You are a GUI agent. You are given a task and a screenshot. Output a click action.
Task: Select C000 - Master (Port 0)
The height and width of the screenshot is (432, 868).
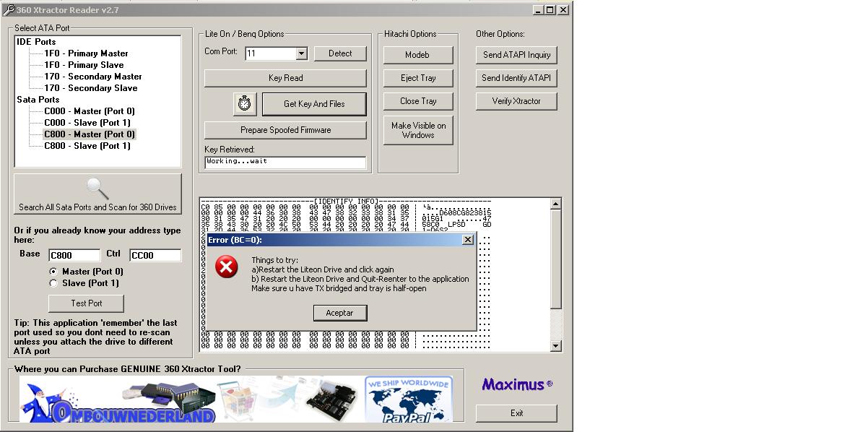tap(90, 111)
